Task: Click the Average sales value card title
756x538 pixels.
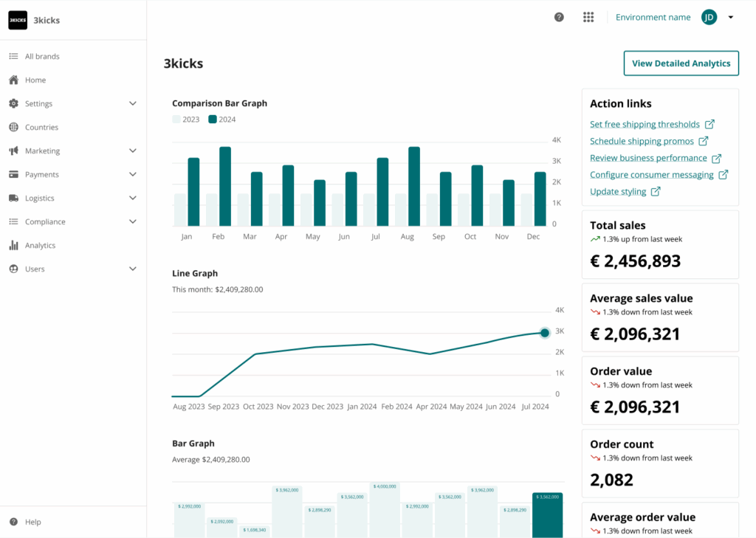Action: [x=642, y=298]
